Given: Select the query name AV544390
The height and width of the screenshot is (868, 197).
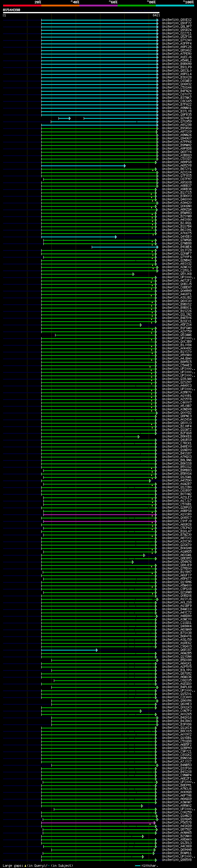Looking at the screenshot, I should tap(11, 10).
